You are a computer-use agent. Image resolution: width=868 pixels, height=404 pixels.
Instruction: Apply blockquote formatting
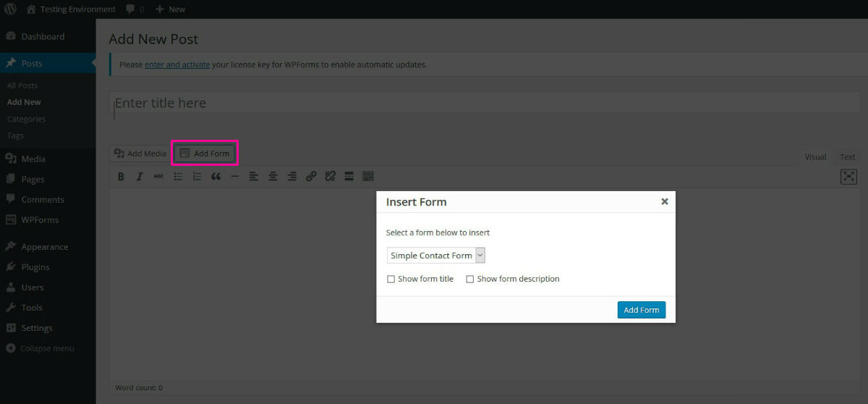[x=216, y=176]
